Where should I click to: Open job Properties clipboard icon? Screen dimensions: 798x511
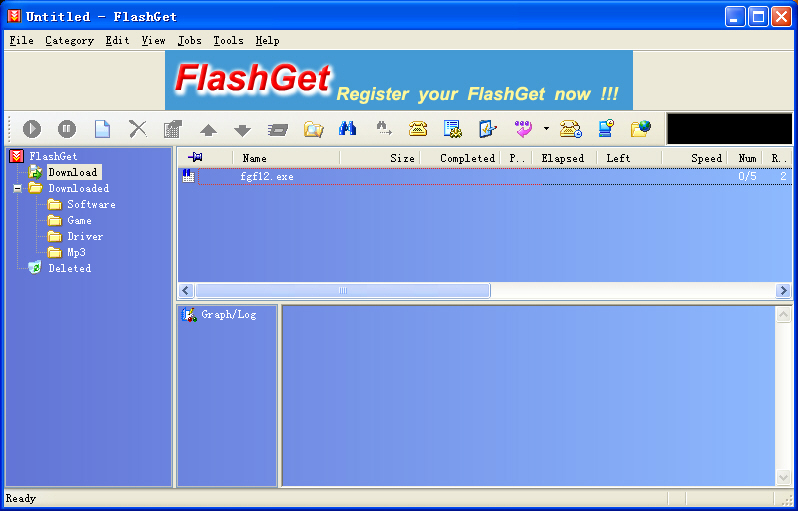click(x=173, y=129)
